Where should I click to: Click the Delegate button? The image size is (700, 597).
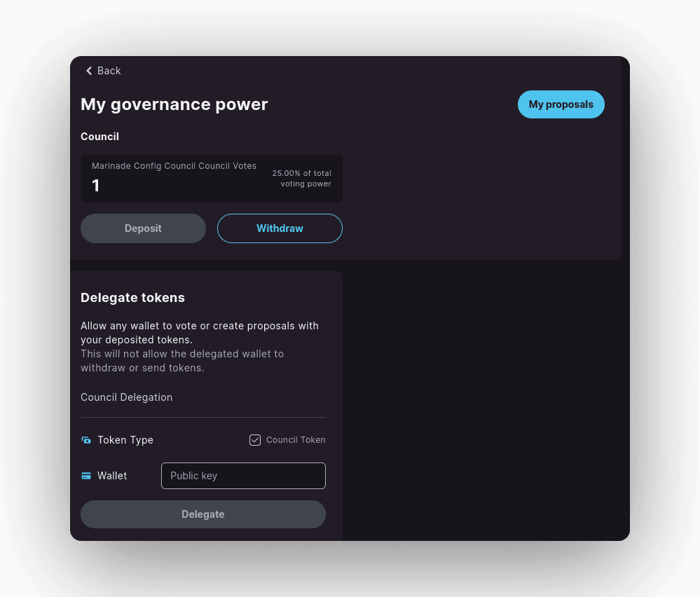[203, 514]
